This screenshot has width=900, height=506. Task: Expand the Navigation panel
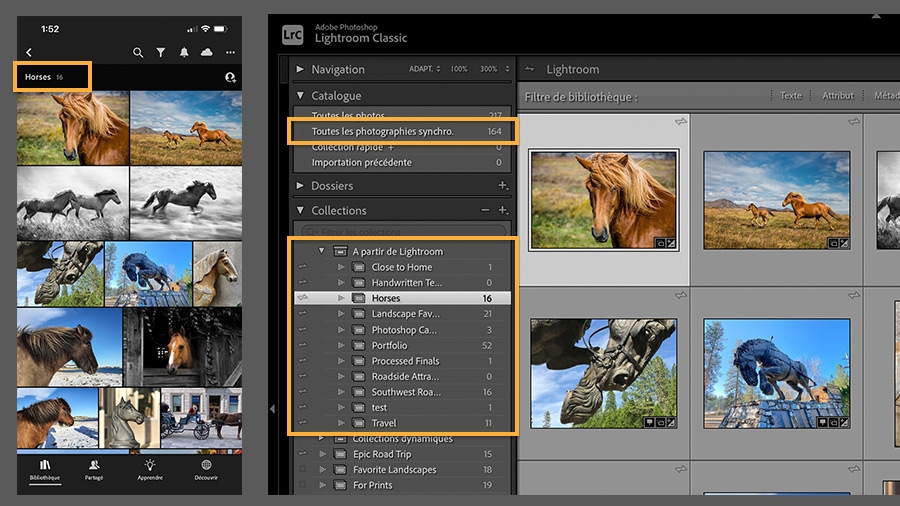click(x=300, y=70)
